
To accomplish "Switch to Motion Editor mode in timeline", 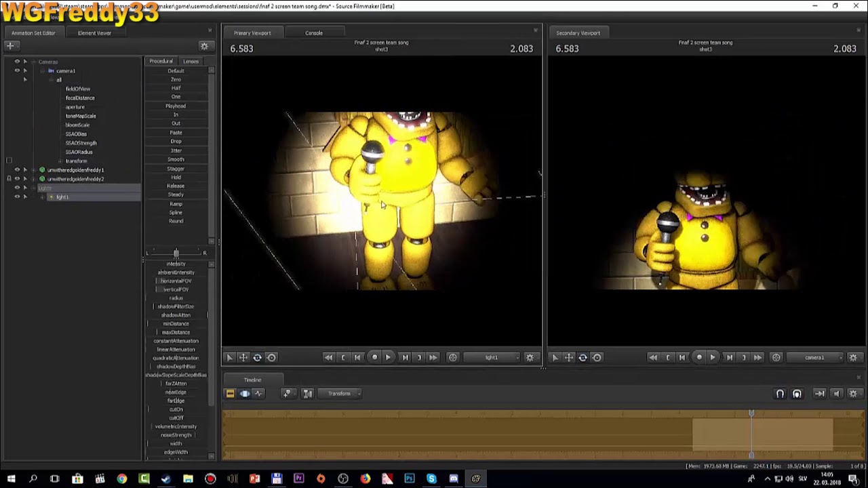I will [244, 393].
